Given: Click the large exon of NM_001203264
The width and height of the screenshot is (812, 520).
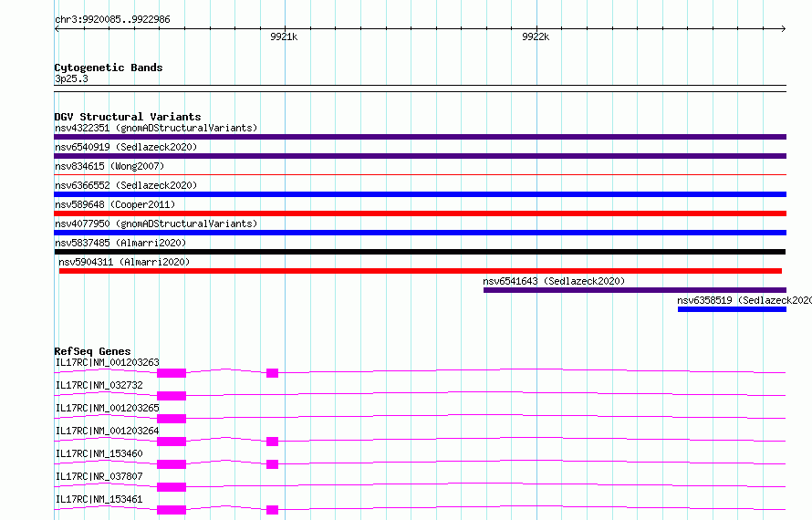Looking at the screenshot, I should click(x=172, y=442).
